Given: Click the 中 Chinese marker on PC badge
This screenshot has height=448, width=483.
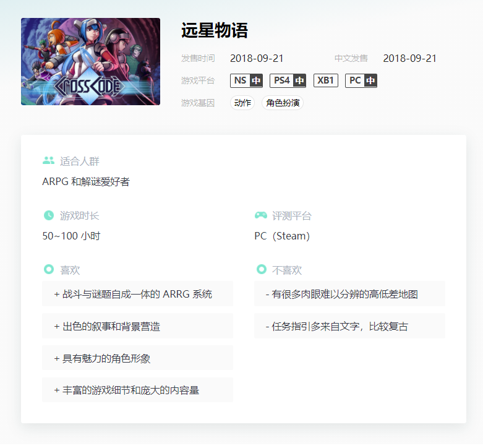Looking at the screenshot, I should tap(370, 80).
